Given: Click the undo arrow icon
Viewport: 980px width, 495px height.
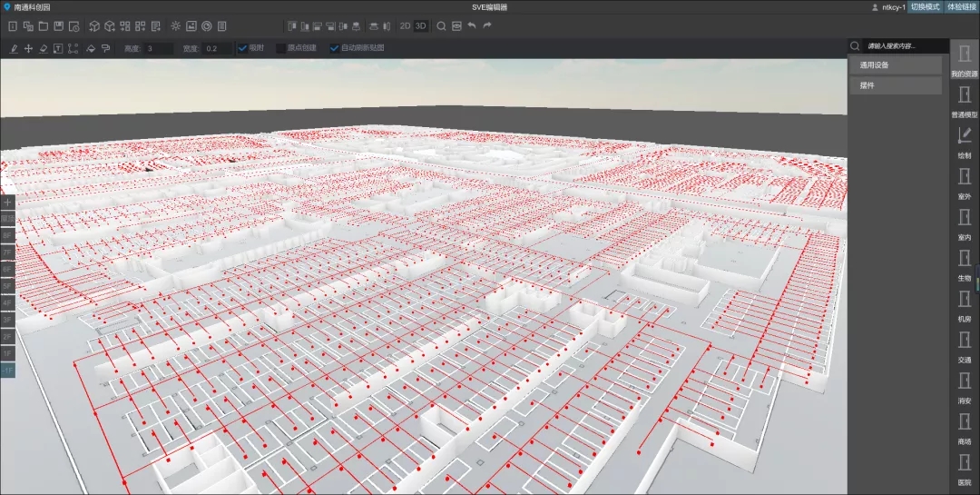Looking at the screenshot, I should pyautogui.click(x=471, y=26).
